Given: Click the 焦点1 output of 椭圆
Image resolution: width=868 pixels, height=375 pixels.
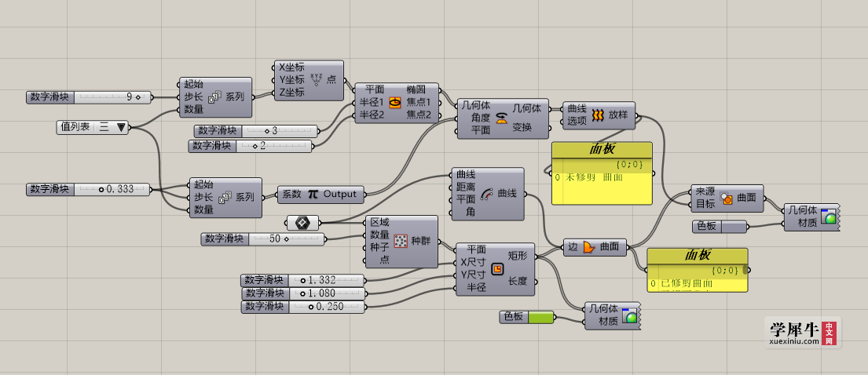Looking at the screenshot, I should point(418,102).
